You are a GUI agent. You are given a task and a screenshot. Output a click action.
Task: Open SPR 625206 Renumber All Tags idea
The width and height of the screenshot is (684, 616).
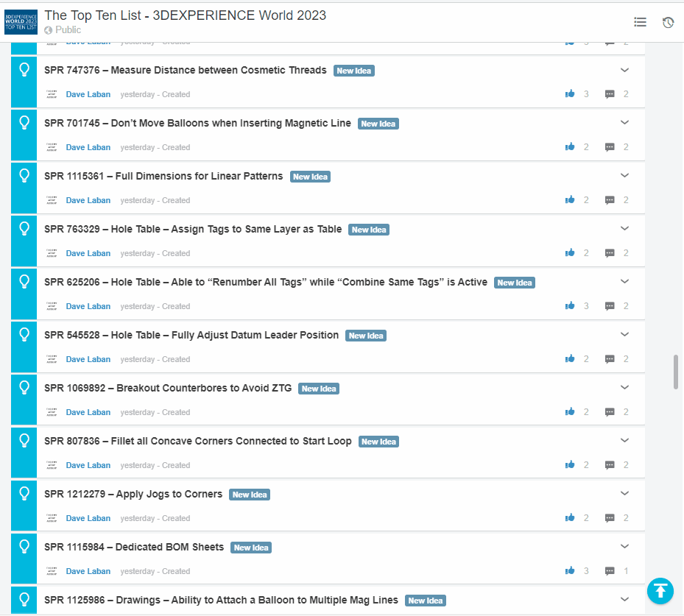click(x=265, y=283)
